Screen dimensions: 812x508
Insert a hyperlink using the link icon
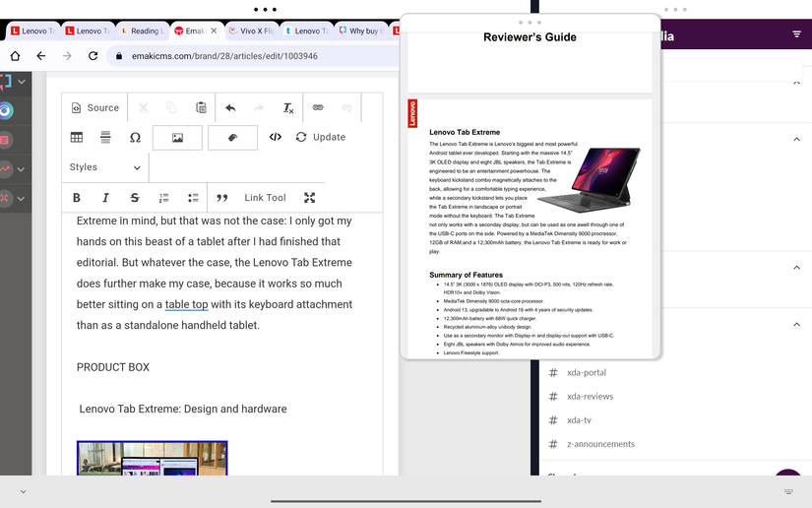pyautogui.click(x=318, y=107)
